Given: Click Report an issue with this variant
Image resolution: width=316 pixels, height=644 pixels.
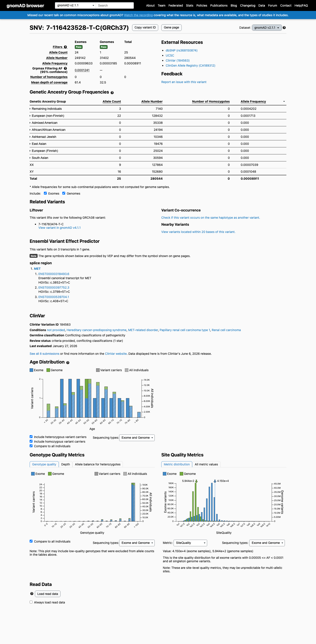Looking at the screenshot, I should tap(184, 82).
